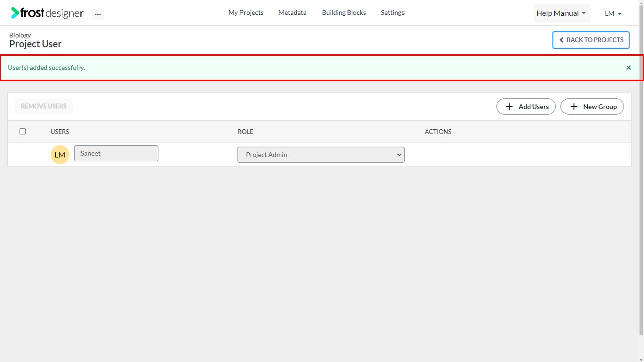The image size is (644, 362).
Task: Click the Saneet user name field
Action: (116, 153)
